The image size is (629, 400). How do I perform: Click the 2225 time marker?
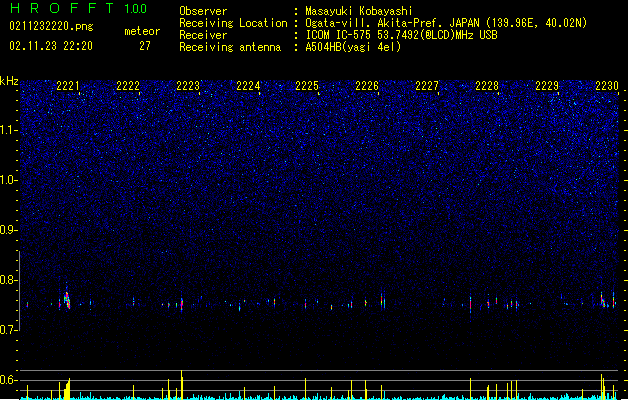(x=307, y=86)
